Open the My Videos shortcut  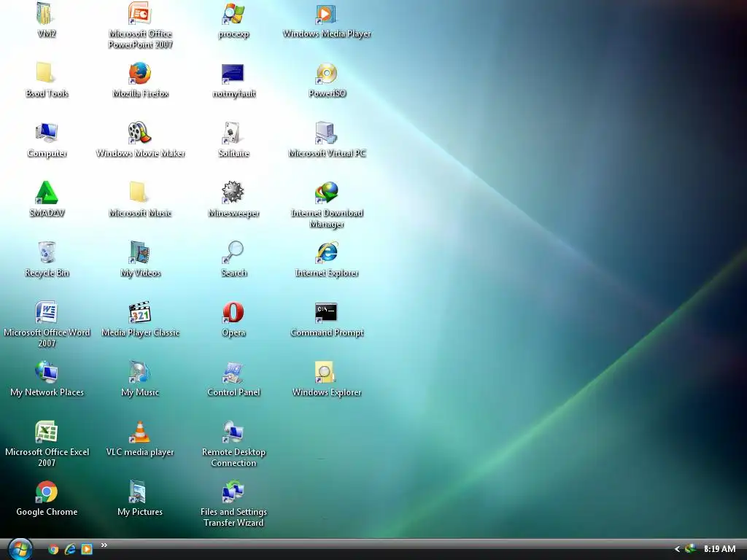point(140,252)
